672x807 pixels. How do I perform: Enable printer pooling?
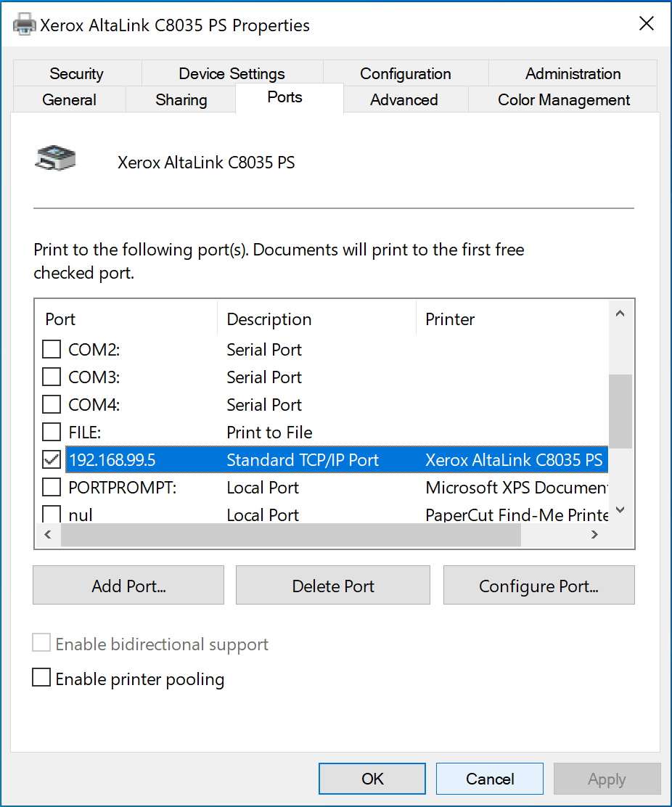[41, 677]
